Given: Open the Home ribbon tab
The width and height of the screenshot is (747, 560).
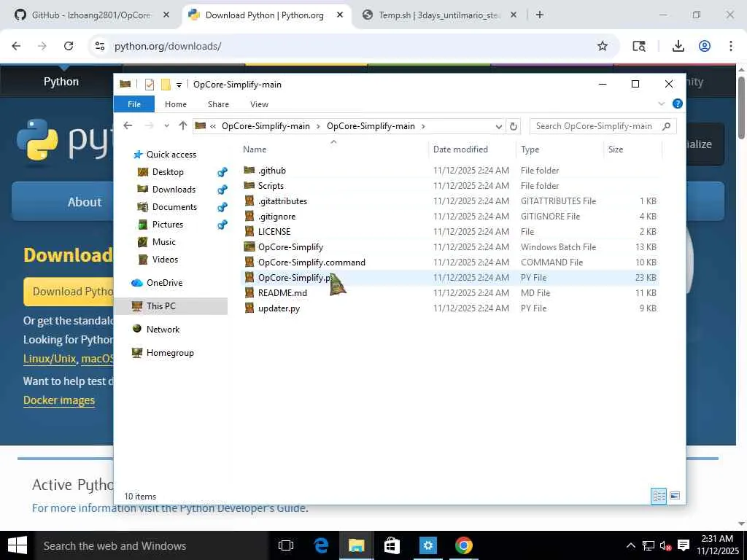Looking at the screenshot, I should tap(176, 104).
